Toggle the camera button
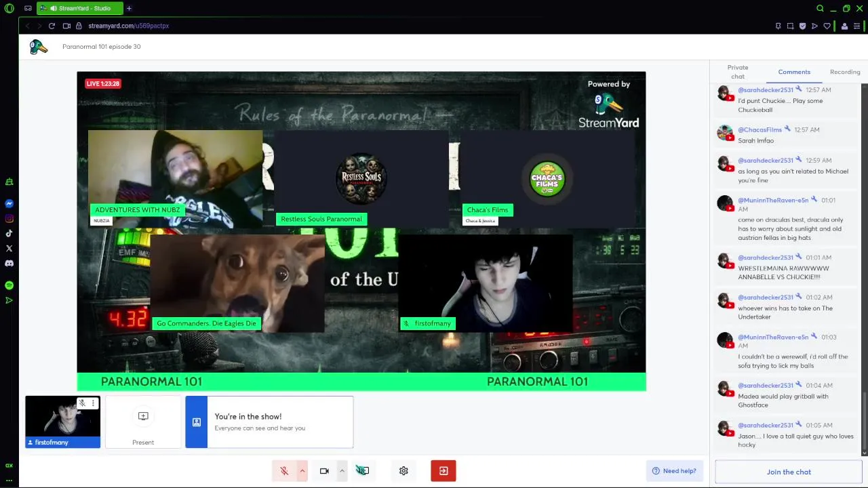Viewport: 868px width, 488px height. point(324,471)
